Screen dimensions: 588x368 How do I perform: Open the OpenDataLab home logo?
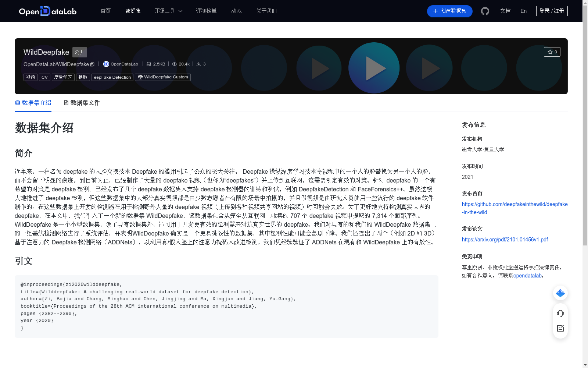[48, 11]
